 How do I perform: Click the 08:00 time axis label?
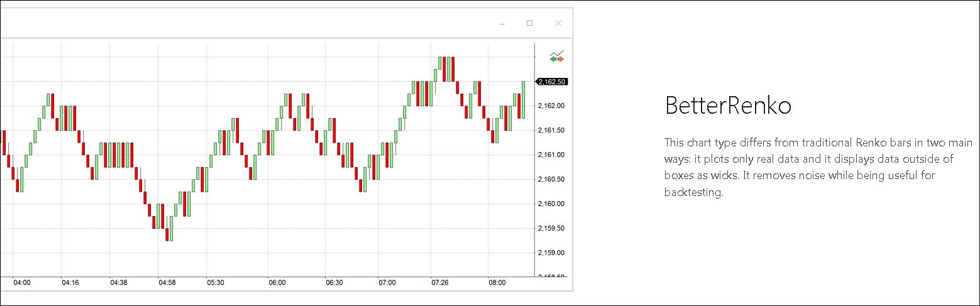pos(497,283)
